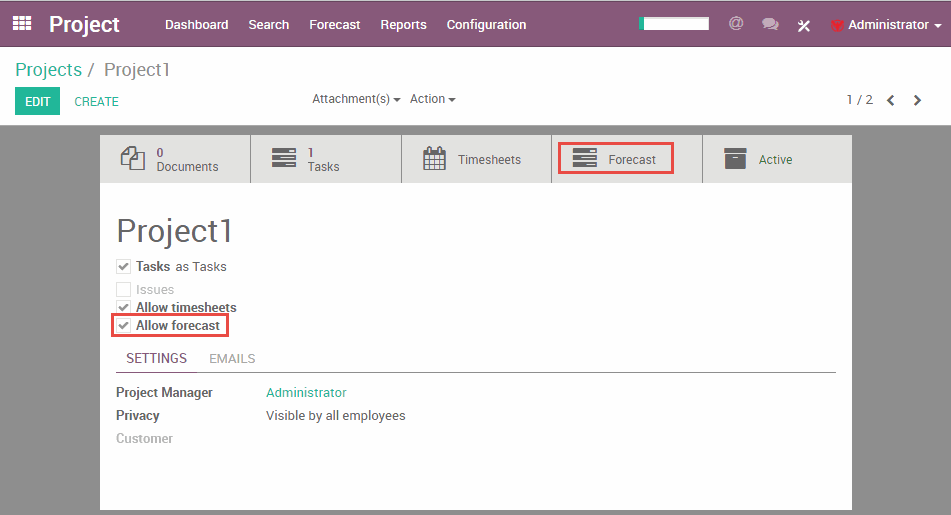Viewport: 951px width, 515px height.
Task: Toggle the Allow timesheets checkbox
Action: pos(124,307)
